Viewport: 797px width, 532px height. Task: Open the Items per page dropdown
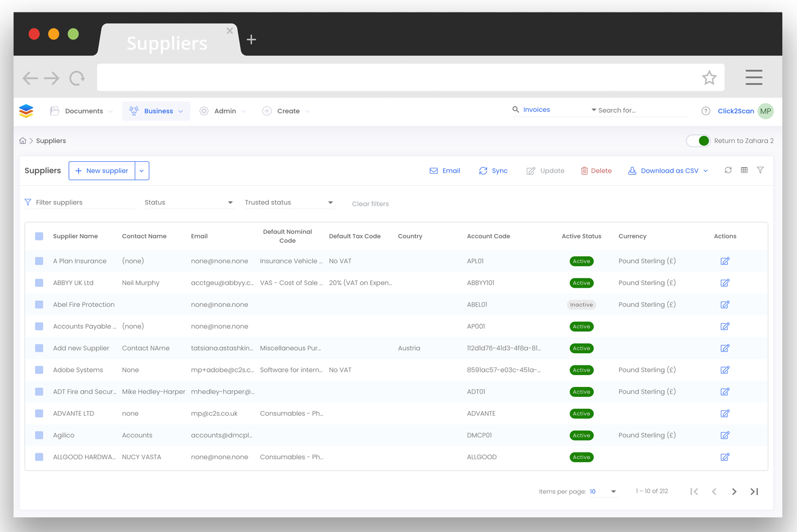(x=604, y=491)
